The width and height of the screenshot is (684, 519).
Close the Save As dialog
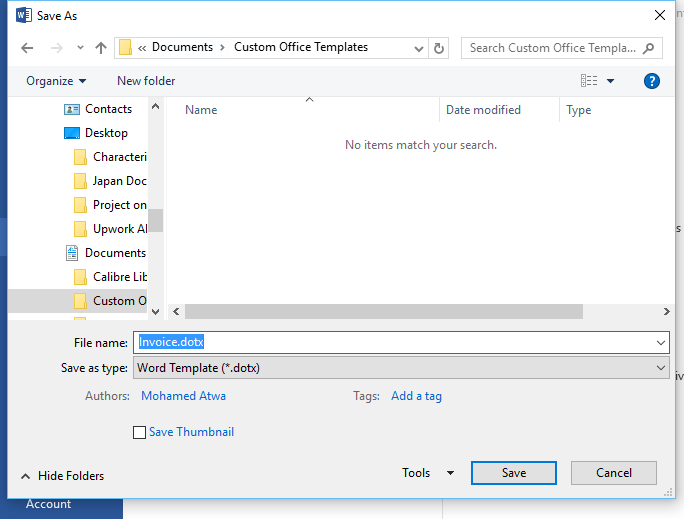pyautogui.click(x=660, y=15)
